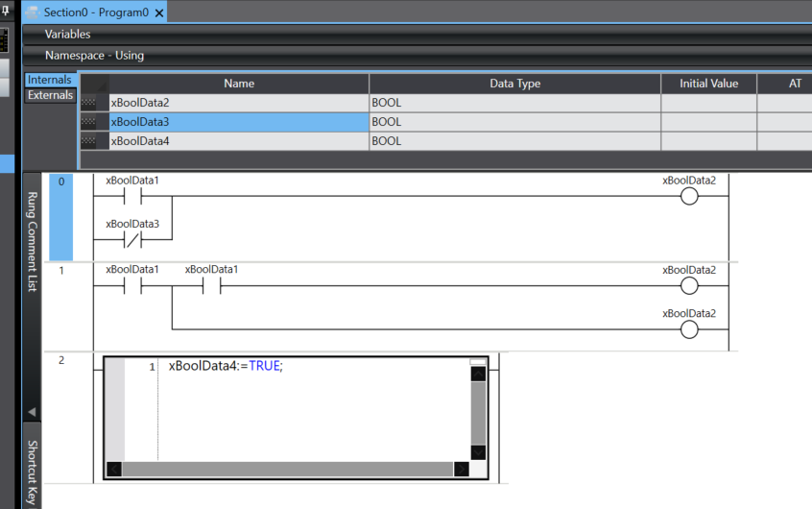Select the xBoolData2 coil on rung 0
The height and width of the screenshot is (509, 812).
tap(688, 197)
